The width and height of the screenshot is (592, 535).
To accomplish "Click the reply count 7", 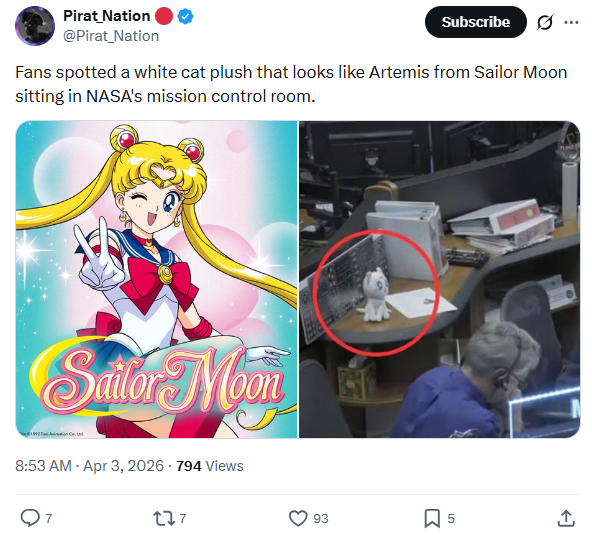I will [x=49, y=519].
